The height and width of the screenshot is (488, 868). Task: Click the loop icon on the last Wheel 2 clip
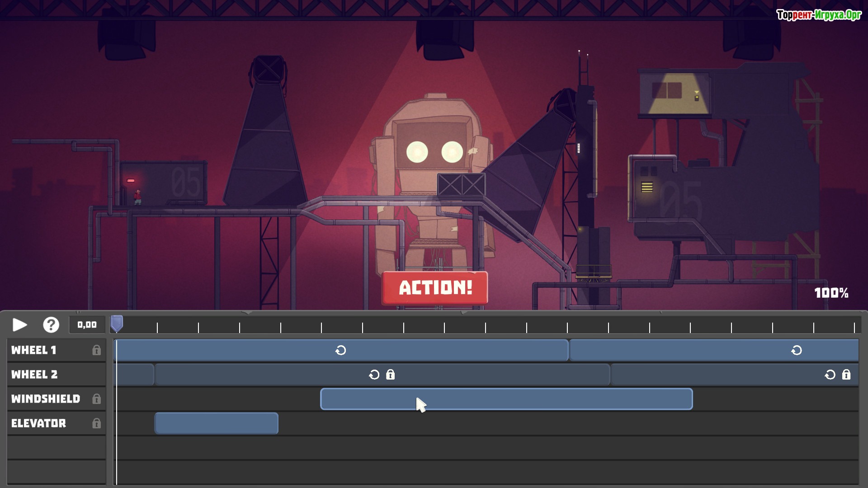point(830,375)
